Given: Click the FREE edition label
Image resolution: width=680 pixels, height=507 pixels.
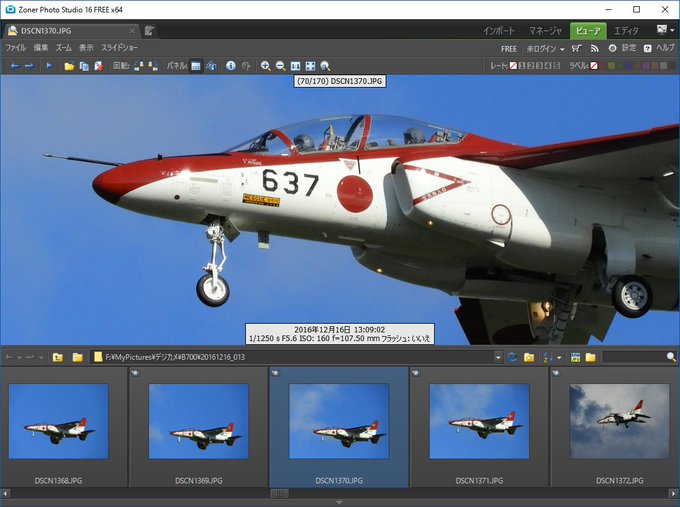Looking at the screenshot, I should tap(509, 49).
